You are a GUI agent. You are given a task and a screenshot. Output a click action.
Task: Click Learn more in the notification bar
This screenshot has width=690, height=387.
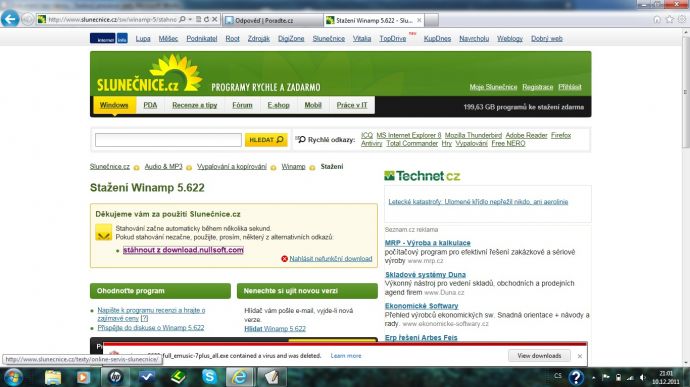pos(346,356)
